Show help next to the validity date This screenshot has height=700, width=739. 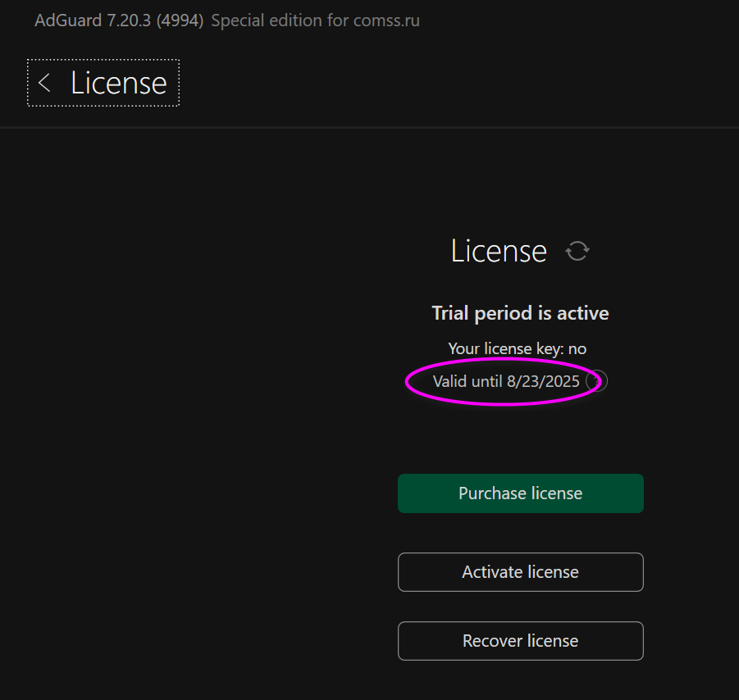point(597,381)
